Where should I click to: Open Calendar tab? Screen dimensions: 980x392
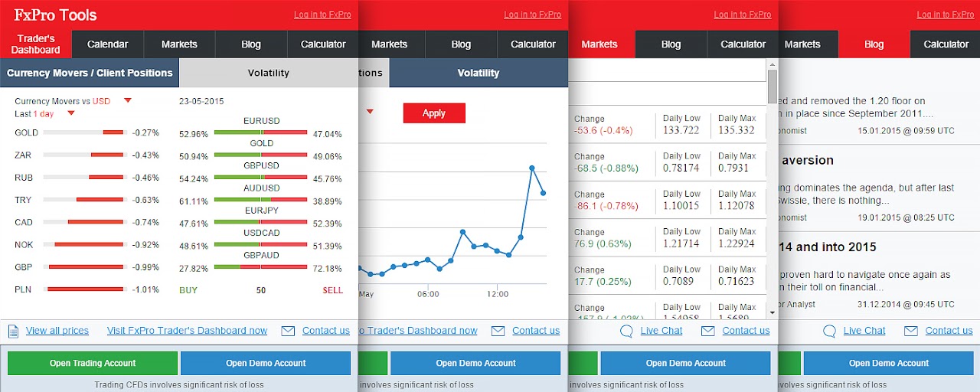tap(108, 44)
